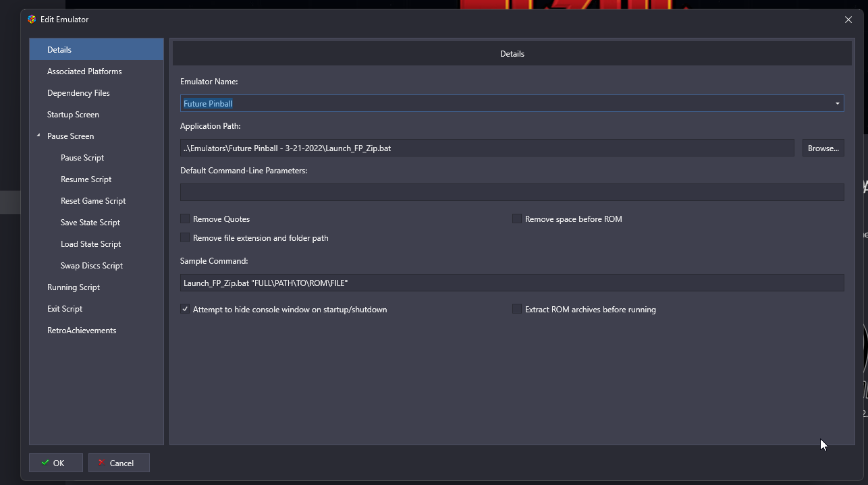Go to the Startup Screen section
The height and width of the screenshot is (485, 868).
[x=73, y=115]
